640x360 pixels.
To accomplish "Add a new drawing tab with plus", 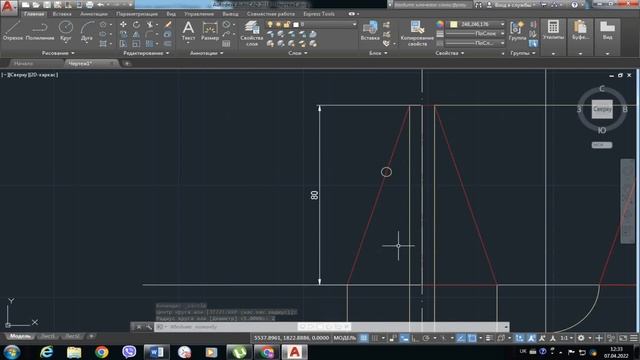I will 127,63.
